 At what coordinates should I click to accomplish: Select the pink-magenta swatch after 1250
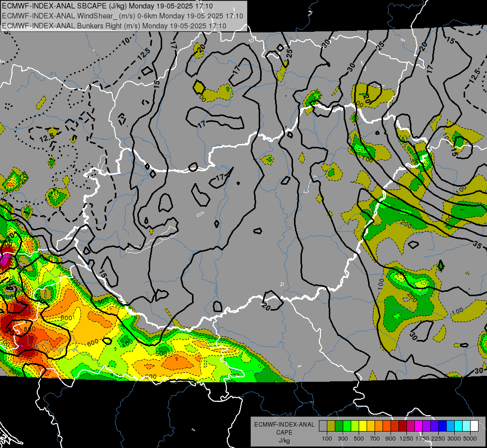(411, 426)
